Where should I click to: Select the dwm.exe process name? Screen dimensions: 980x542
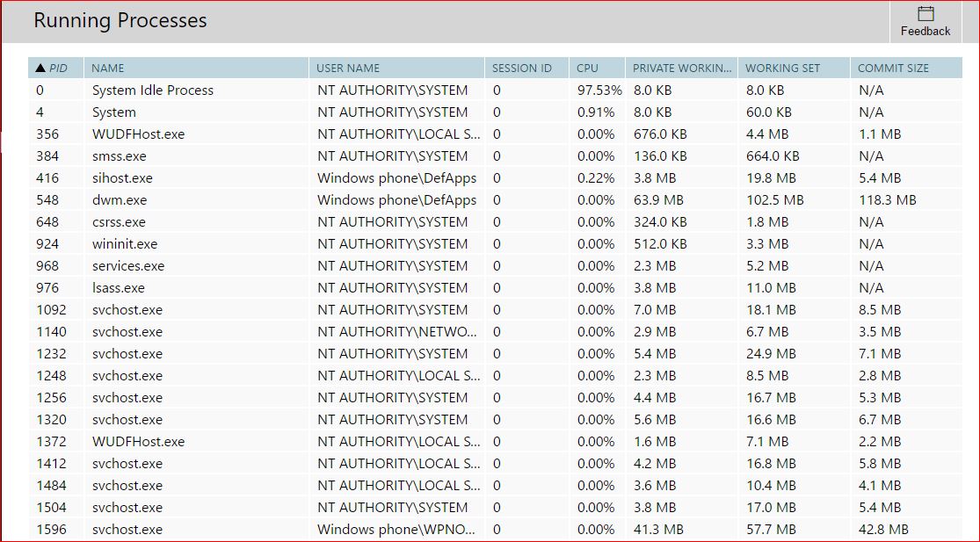point(120,199)
